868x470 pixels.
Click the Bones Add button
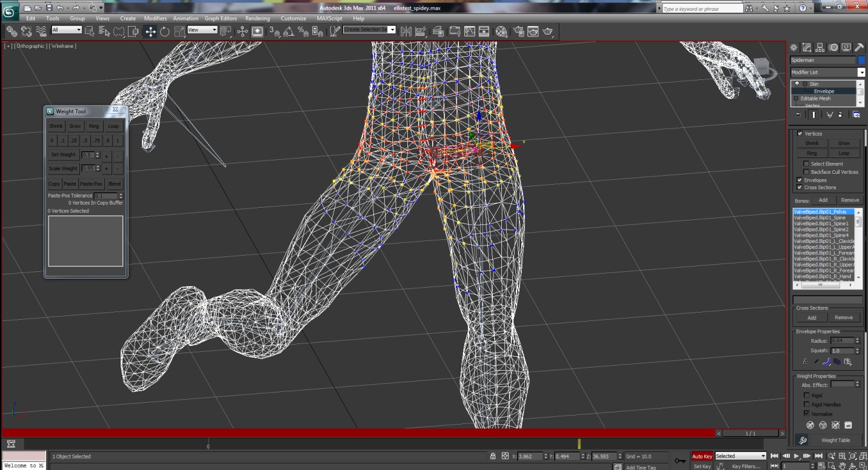[823, 200]
